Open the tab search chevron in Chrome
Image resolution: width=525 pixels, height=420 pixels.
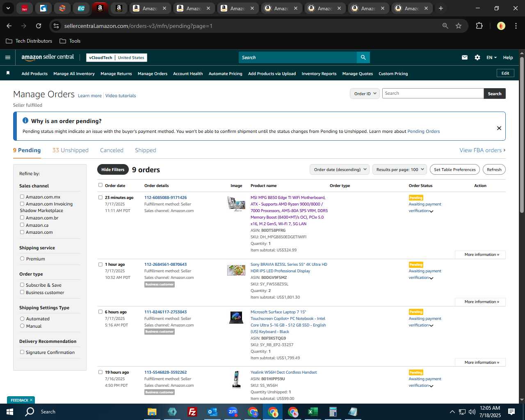pyautogui.click(x=8, y=8)
